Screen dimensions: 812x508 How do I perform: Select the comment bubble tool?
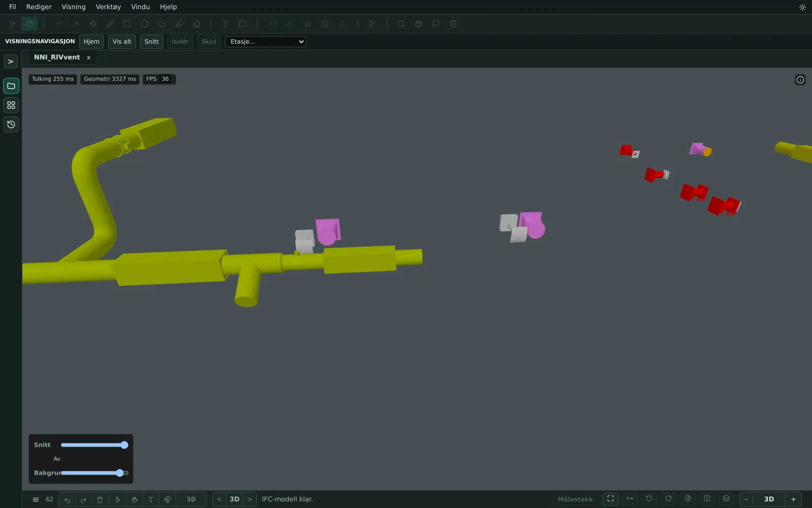tap(243, 24)
